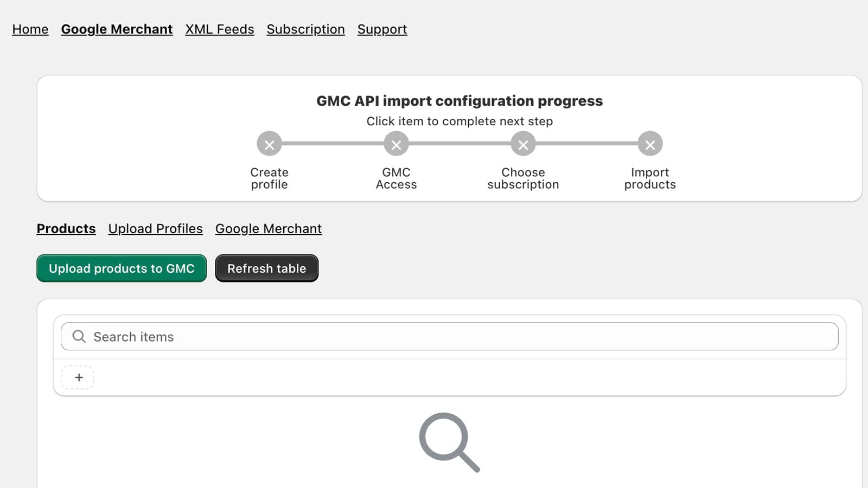Click the GMC Access step circle icon

tap(396, 144)
